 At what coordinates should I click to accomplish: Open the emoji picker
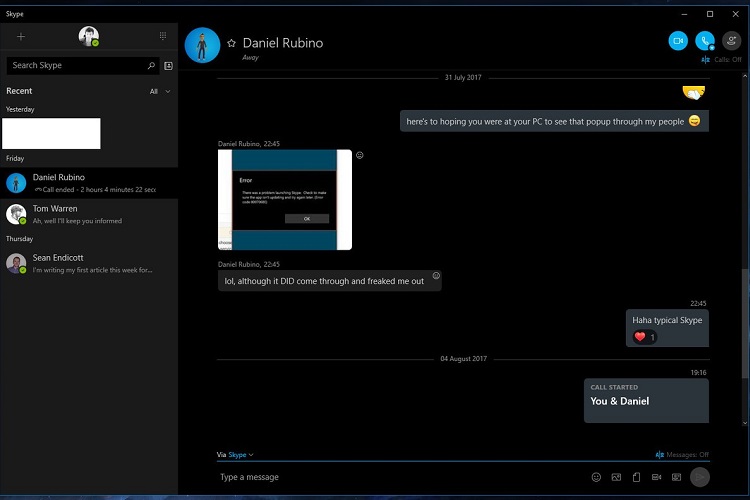tap(596, 477)
